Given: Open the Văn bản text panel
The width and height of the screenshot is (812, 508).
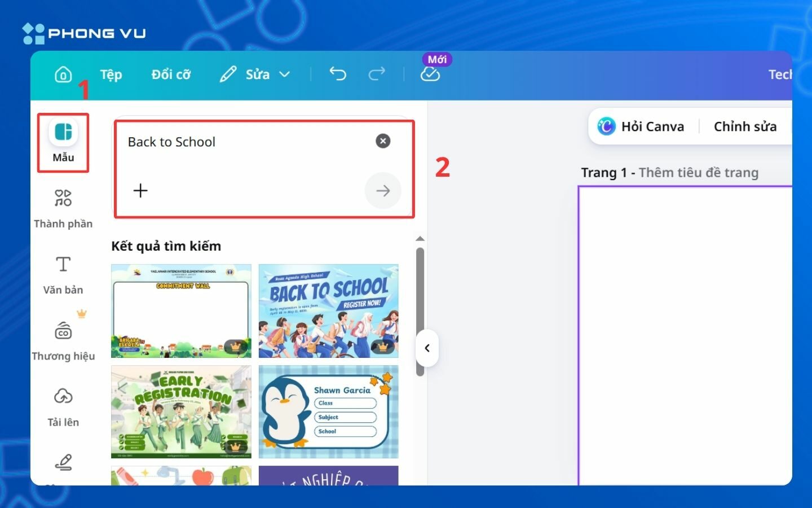Looking at the screenshot, I should [x=63, y=275].
